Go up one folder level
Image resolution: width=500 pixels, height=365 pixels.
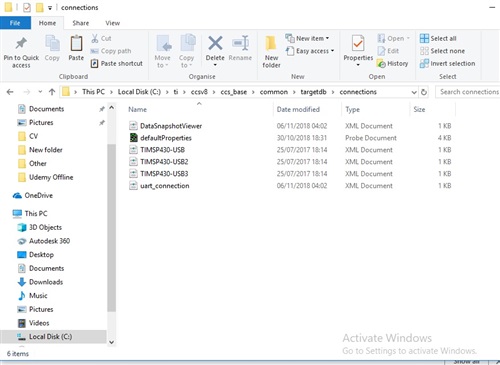[52, 92]
